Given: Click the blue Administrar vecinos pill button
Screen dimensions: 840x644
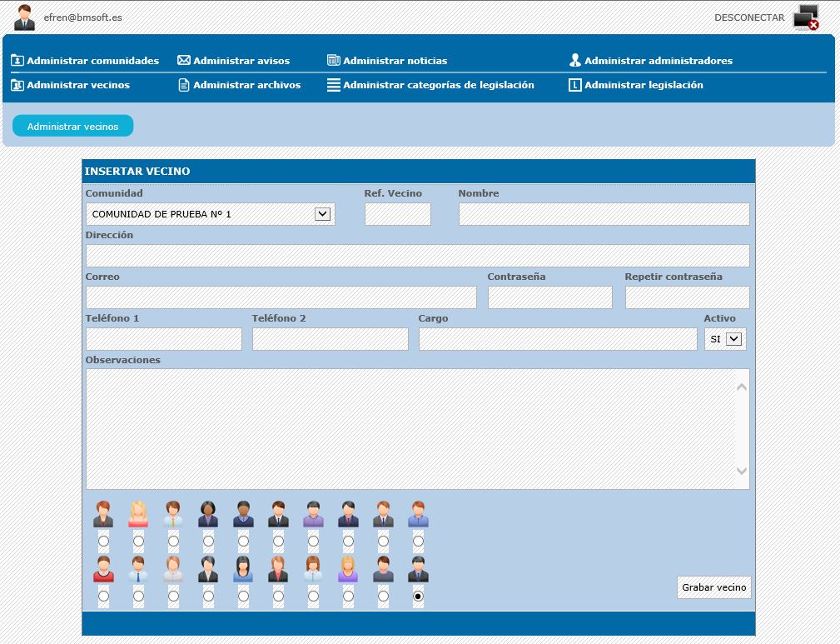Looking at the screenshot, I should [x=73, y=127].
